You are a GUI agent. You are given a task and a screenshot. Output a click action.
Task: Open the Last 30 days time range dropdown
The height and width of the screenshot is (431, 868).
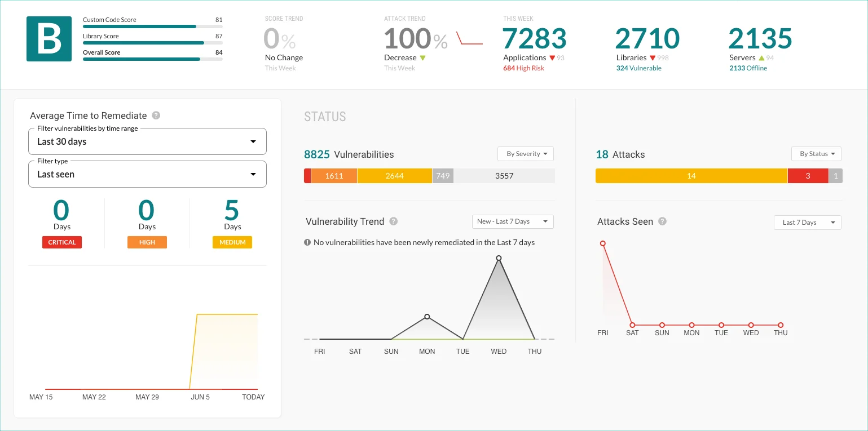point(147,141)
